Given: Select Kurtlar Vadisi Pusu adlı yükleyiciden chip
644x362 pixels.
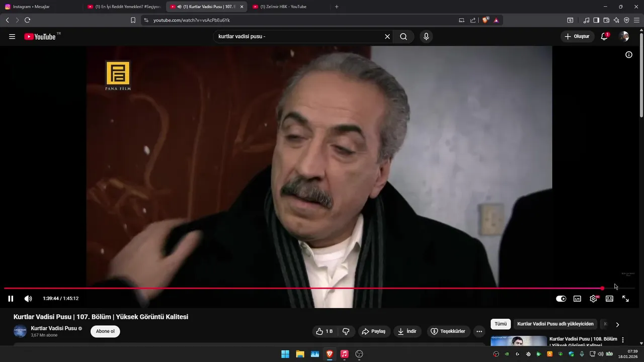Looking at the screenshot, I should (x=555, y=324).
